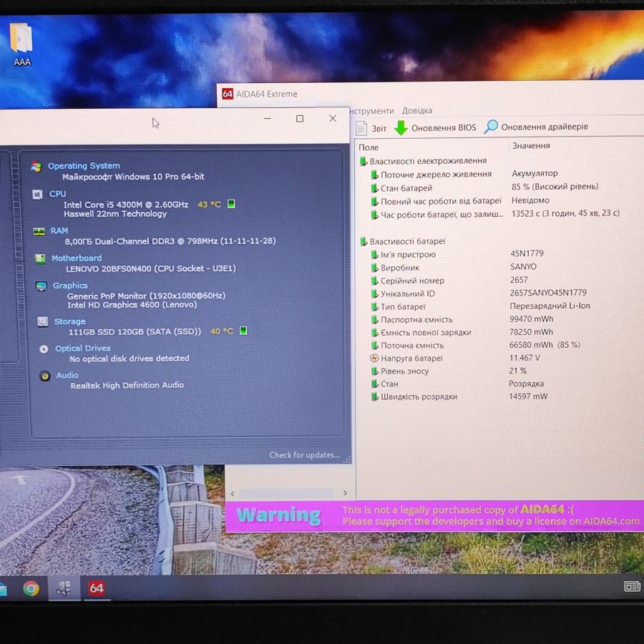Open the CPU section link
The height and width of the screenshot is (644, 644).
click(x=57, y=194)
